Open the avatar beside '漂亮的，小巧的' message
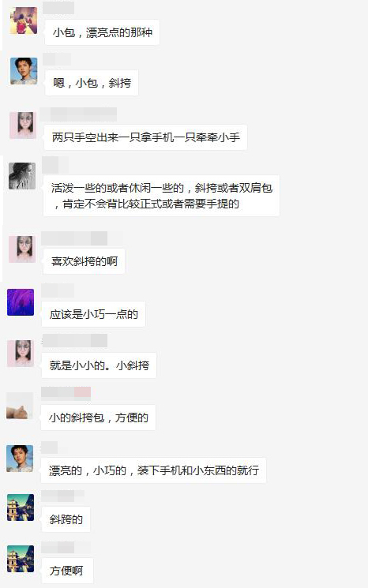 pyautogui.click(x=20, y=459)
